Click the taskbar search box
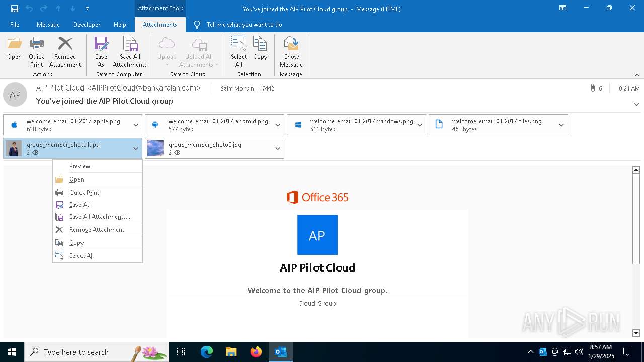Screen dimensions: 644x362 tap(97, 352)
